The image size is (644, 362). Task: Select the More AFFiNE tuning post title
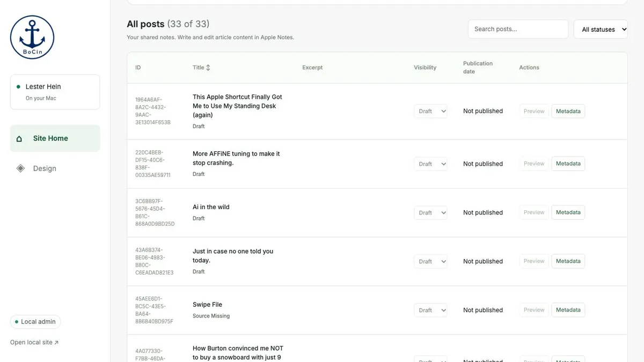pos(236,158)
